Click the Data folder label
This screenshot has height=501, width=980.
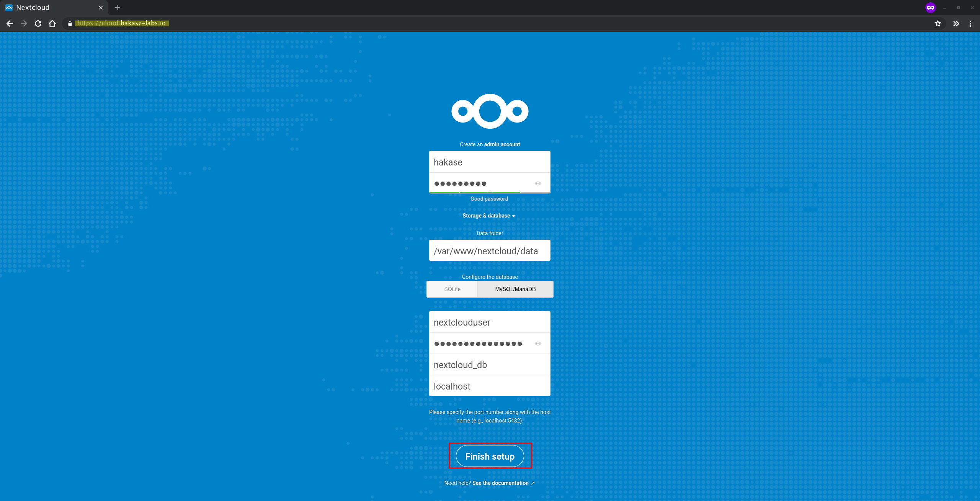[490, 233]
